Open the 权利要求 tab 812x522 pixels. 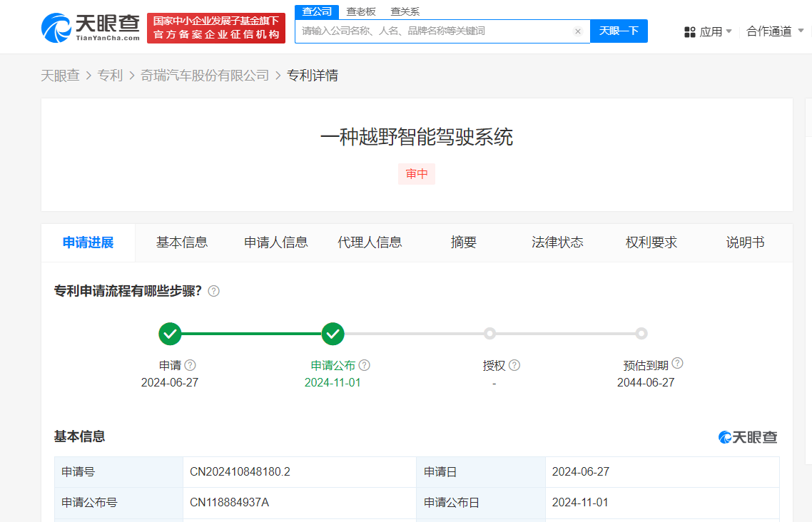(651, 242)
